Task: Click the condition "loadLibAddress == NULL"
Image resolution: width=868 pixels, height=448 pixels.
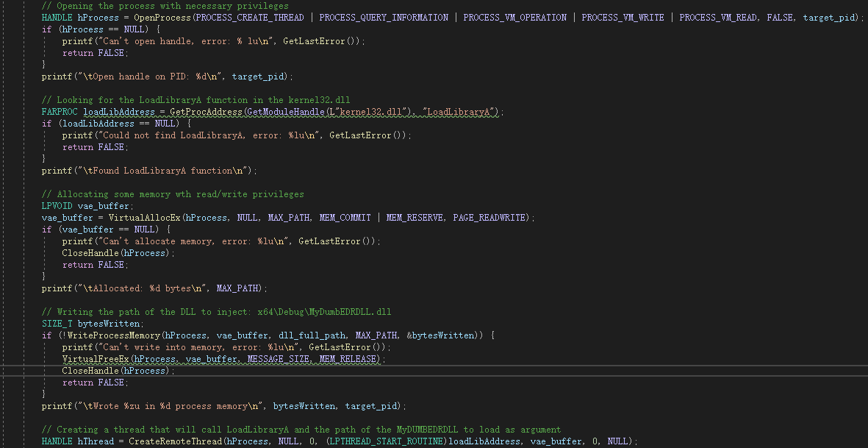Action: pos(119,124)
